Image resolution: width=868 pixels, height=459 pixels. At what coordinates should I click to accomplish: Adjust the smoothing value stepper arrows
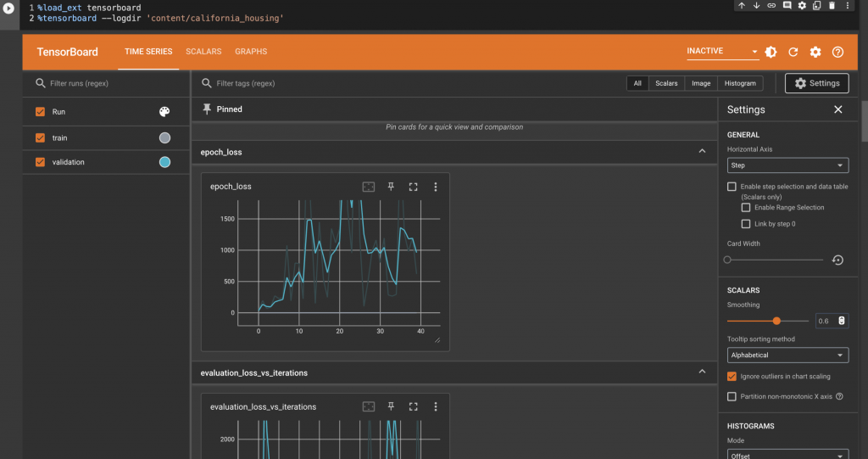click(842, 321)
